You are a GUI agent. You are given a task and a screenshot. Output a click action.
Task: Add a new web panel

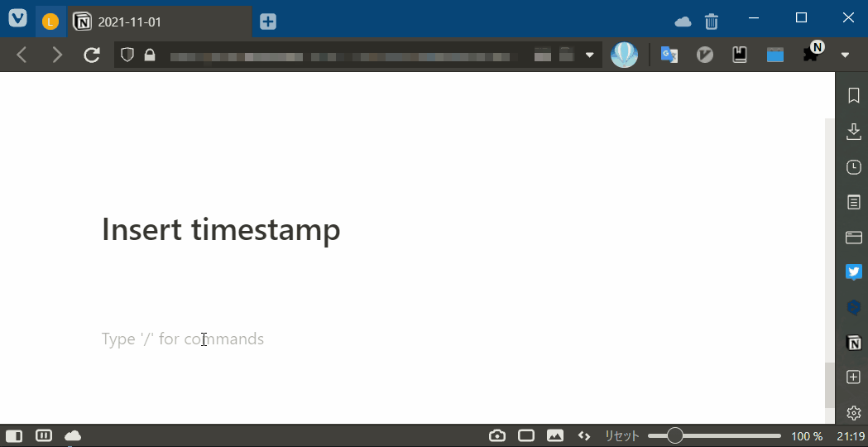tap(854, 377)
